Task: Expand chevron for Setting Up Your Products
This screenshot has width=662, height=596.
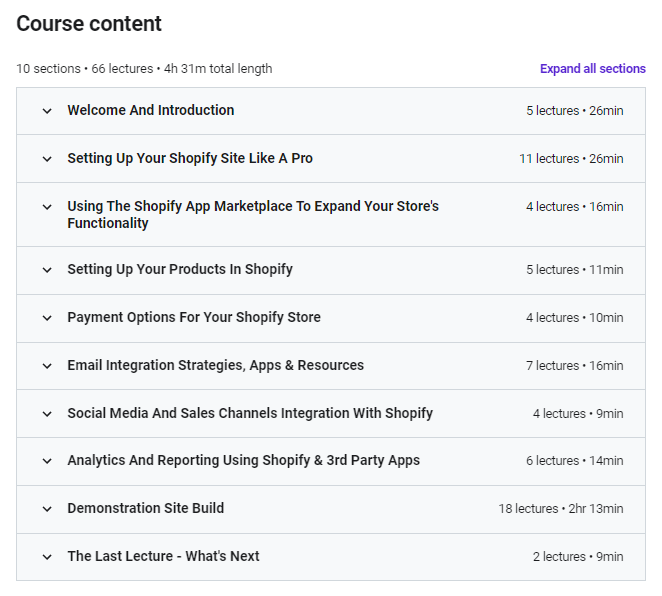Action: 47,270
